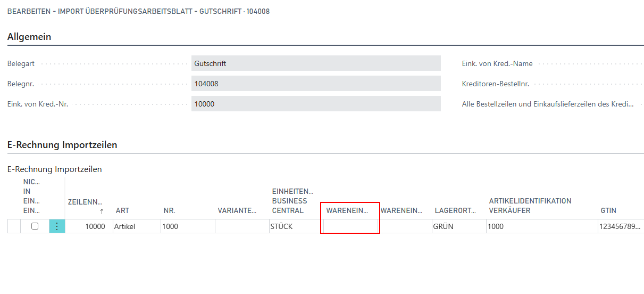Open the three-dot row options menu
Image resolution: width=644 pixels, height=294 pixels.
57,226
